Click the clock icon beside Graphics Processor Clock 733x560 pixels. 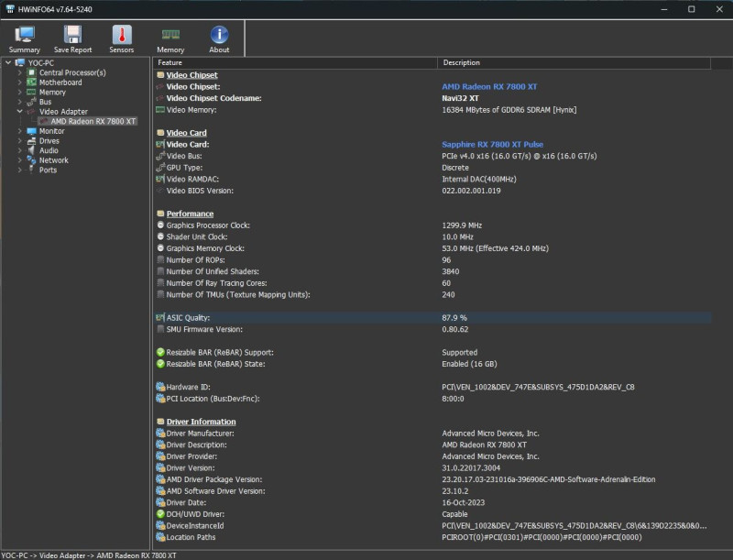(160, 225)
